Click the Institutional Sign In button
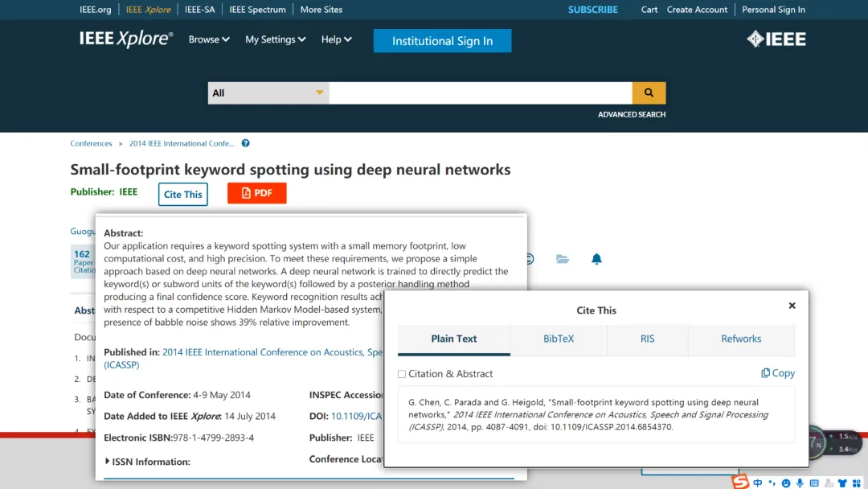 tap(442, 41)
